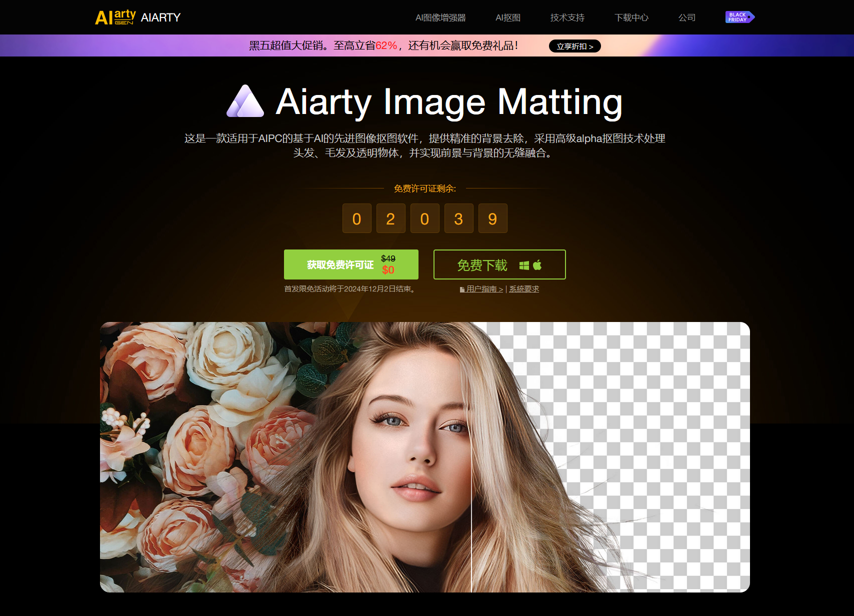The height and width of the screenshot is (616, 854).
Task: Click the 首发限免活动 end date notice
Action: 351,289
